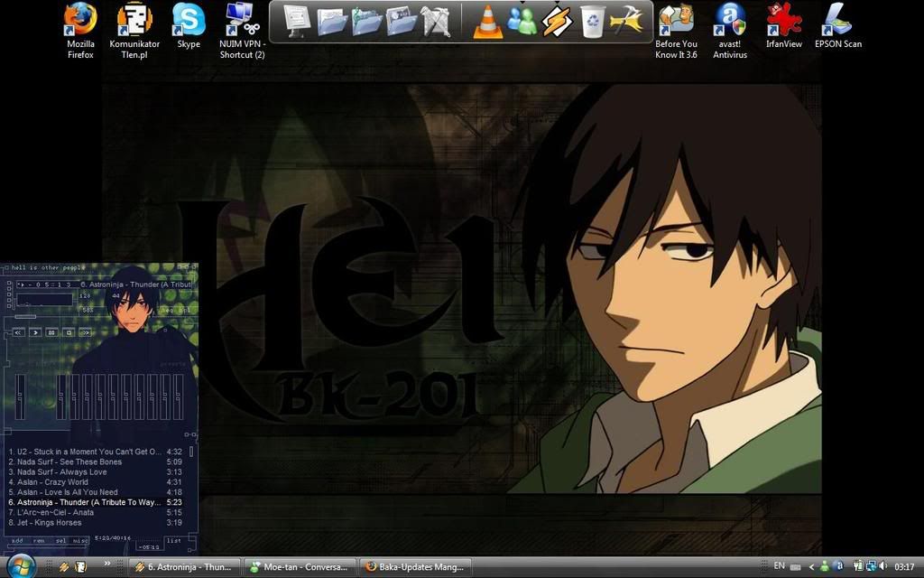Click Winamp's pause button
The height and width of the screenshot is (578, 924).
[x=51, y=332]
